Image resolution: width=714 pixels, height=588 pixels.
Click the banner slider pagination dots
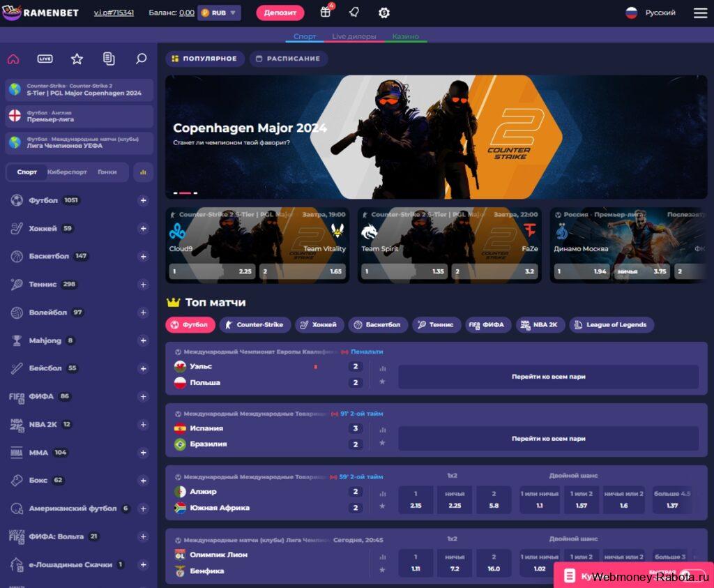pyautogui.click(x=185, y=193)
